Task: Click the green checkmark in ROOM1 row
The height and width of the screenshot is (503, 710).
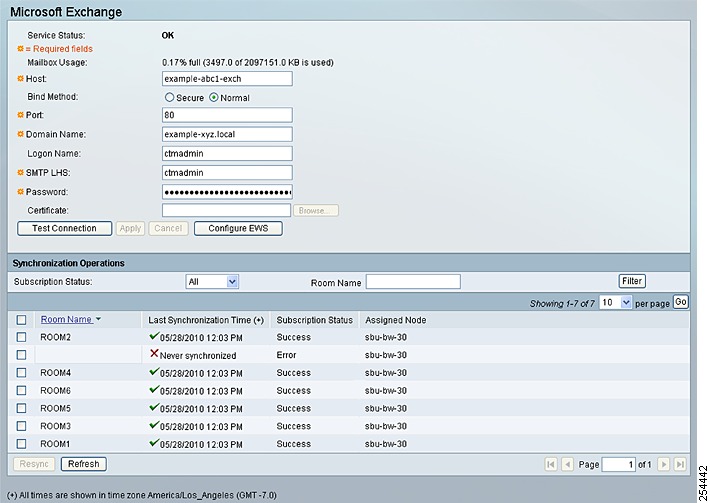Action: (154, 442)
